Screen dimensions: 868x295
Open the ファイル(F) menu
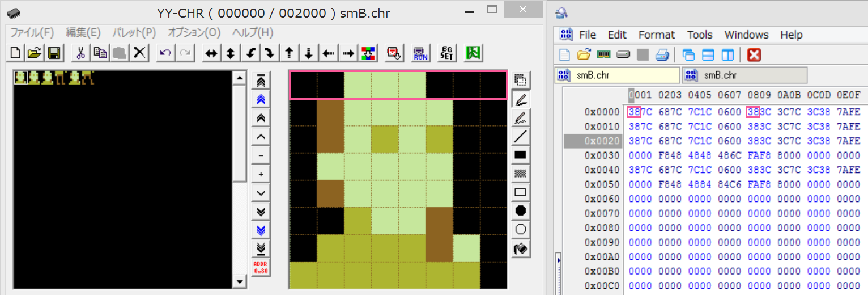tap(32, 32)
